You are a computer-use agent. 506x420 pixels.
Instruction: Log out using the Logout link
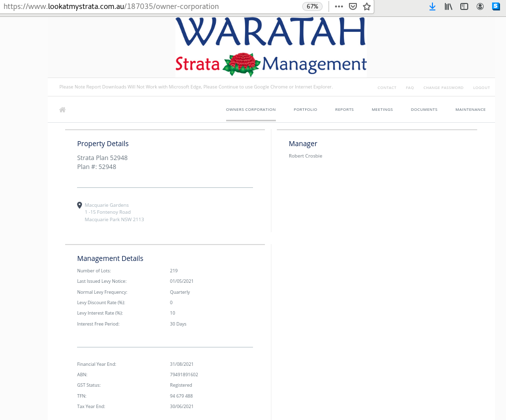click(x=482, y=88)
